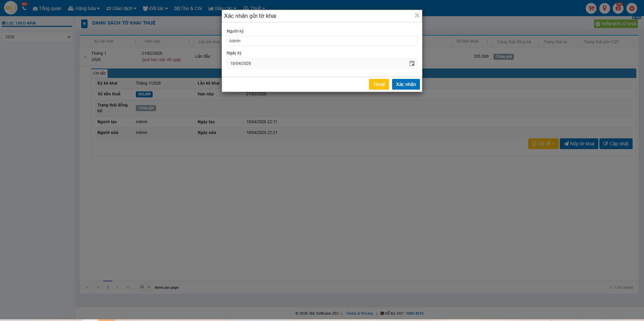
Task: Open the settings gear icon in header
Action: [x=632, y=8]
